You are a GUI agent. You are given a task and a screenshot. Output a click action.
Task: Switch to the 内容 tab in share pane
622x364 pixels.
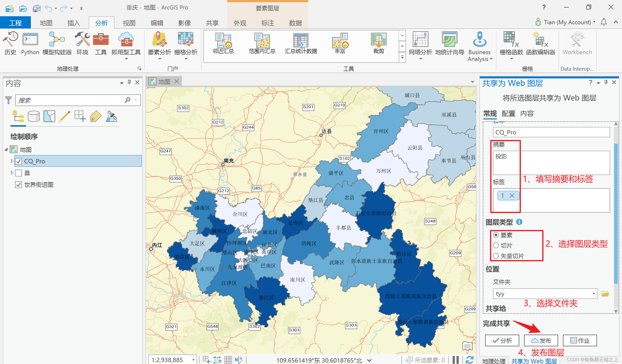(x=527, y=114)
